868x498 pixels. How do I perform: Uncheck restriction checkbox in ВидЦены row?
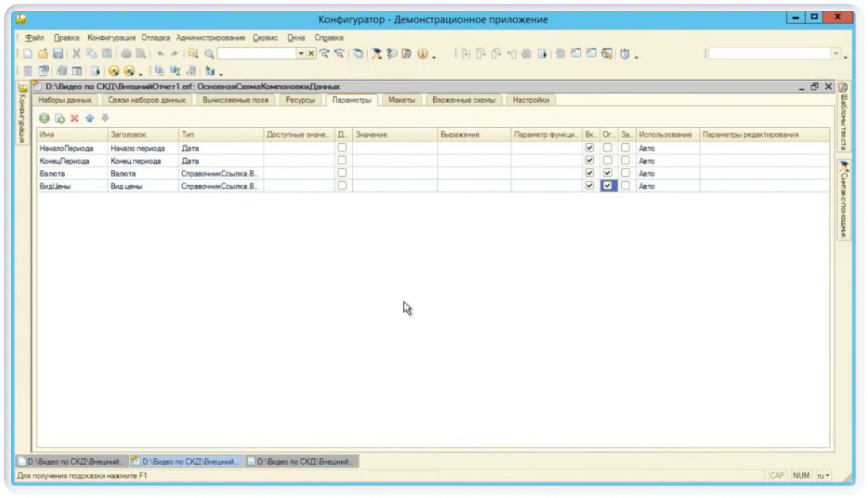point(607,186)
